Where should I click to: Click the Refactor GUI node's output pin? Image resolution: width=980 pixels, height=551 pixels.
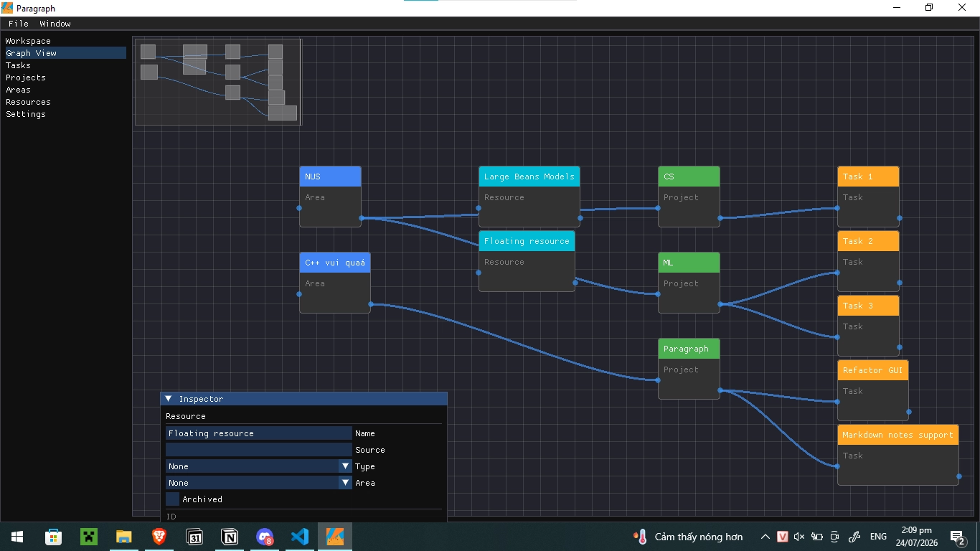(x=908, y=412)
